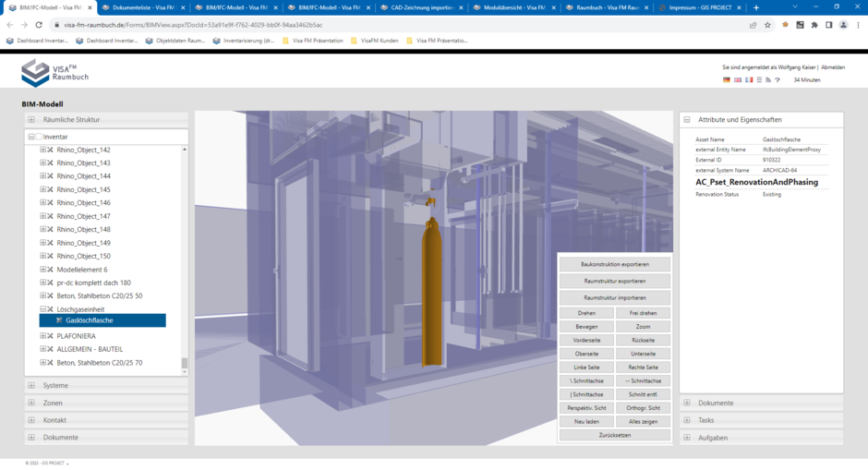This screenshot has width=868, height=470.
Task: Click the RSS feed icon in header
Action: click(767, 79)
